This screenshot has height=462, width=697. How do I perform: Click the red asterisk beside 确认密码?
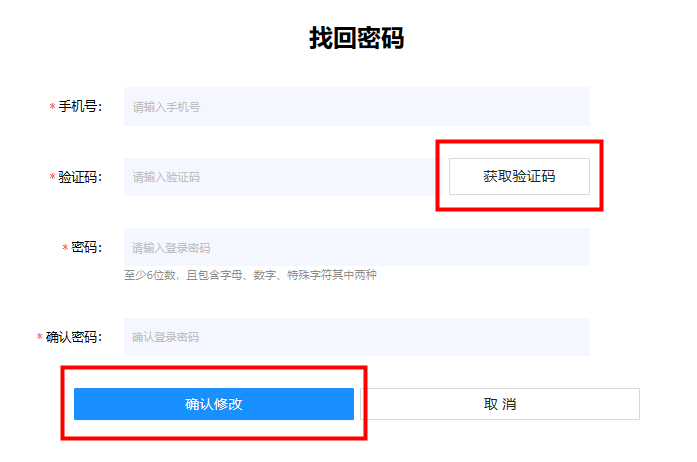coord(40,337)
